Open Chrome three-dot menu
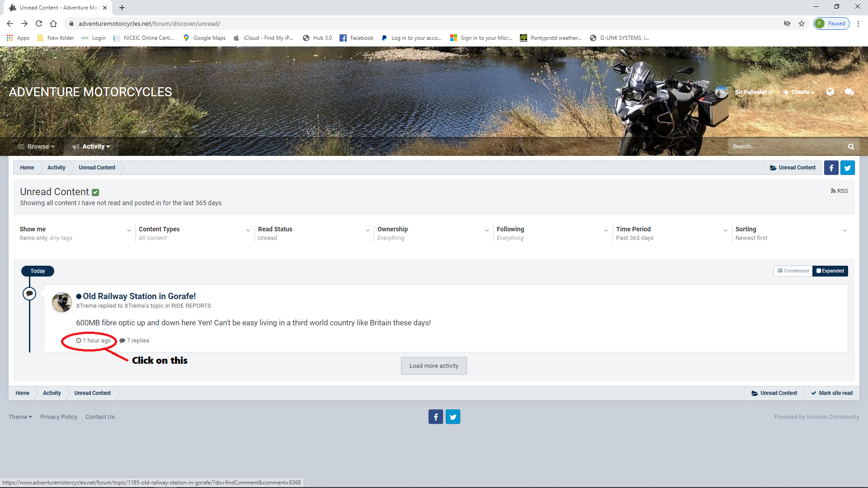The width and height of the screenshot is (868, 488). [x=859, y=23]
